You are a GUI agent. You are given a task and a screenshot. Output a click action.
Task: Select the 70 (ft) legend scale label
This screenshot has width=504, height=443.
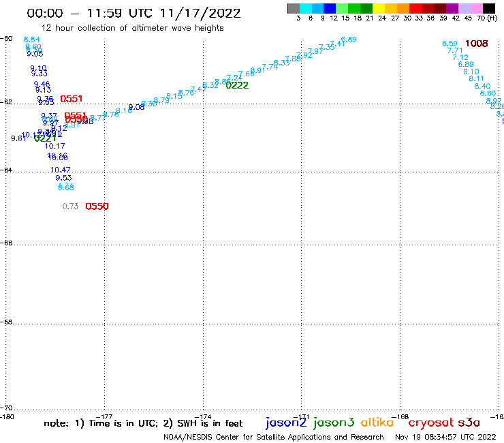pyautogui.click(x=487, y=18)
